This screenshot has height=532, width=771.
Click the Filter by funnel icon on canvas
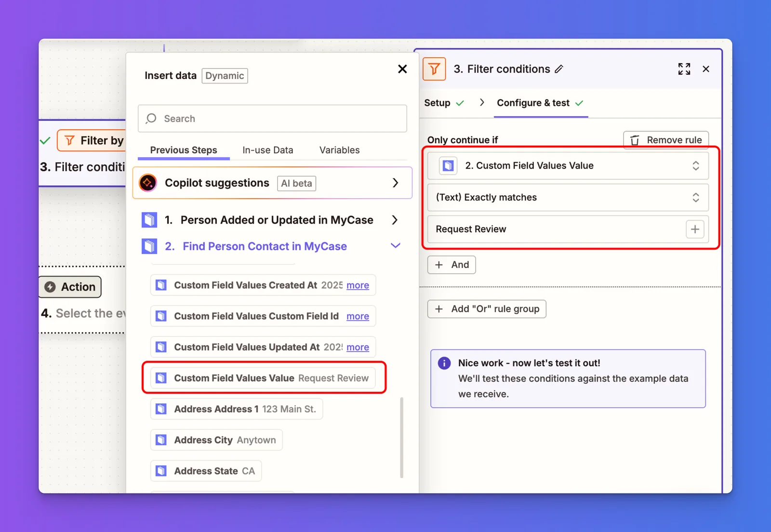[70, 140]
